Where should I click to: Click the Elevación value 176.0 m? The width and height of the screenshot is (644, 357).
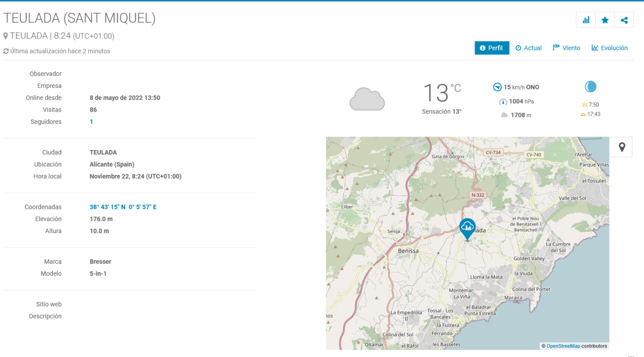(x=101, y=219)
